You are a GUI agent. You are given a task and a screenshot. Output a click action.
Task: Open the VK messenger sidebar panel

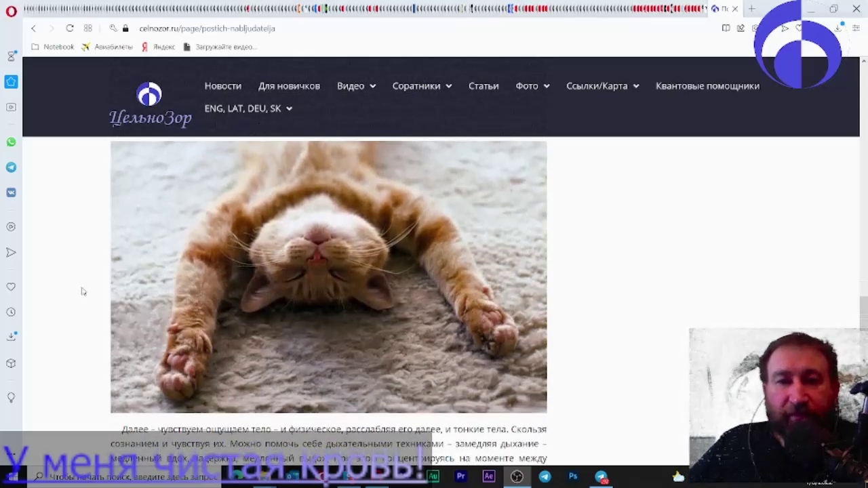[x=11, y=192]
